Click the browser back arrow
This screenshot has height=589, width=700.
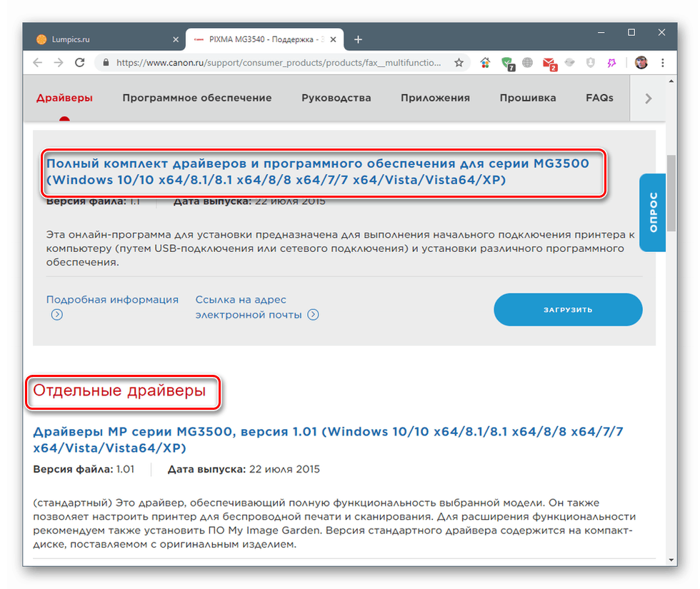click(x=37, y=63)
